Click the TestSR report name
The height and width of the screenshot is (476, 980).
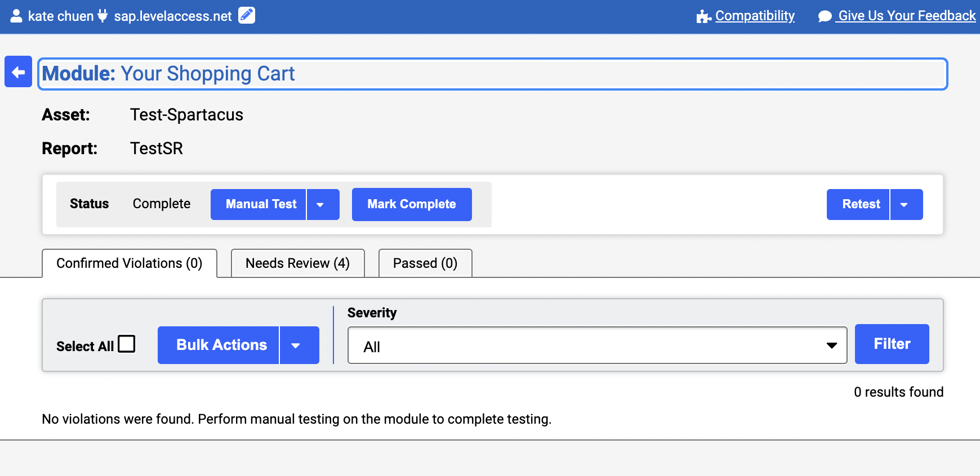tap(157, 149)
